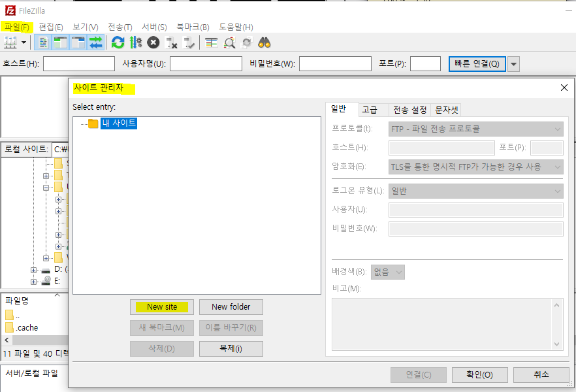This screenshot has width=576, height=392.
Task: Switch to the 전송 설정 tab
Action: pyautogui.click(x=409, y=110)
